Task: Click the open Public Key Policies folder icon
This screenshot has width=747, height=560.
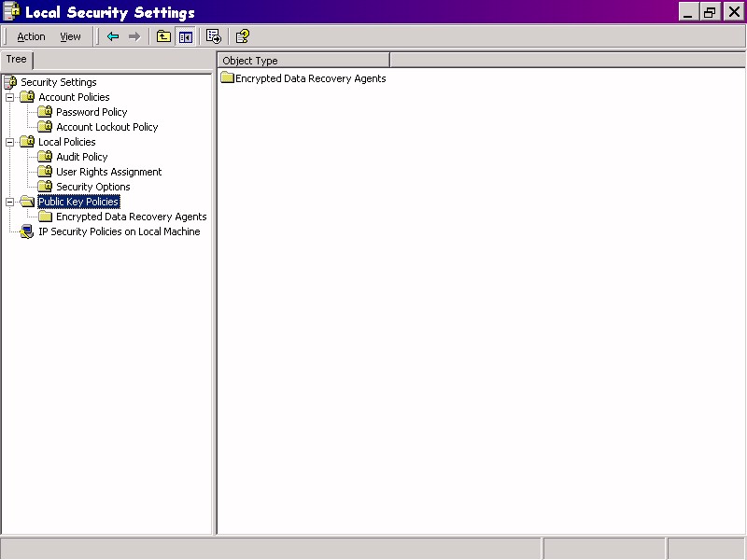Action: 28,202
